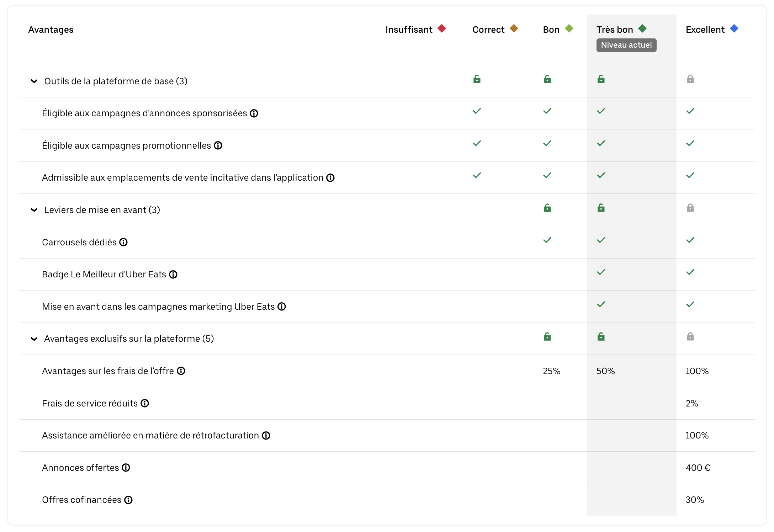
Task: Click Éligible aux campagnes d'annonces sponsorisées label
Action: 144,113
